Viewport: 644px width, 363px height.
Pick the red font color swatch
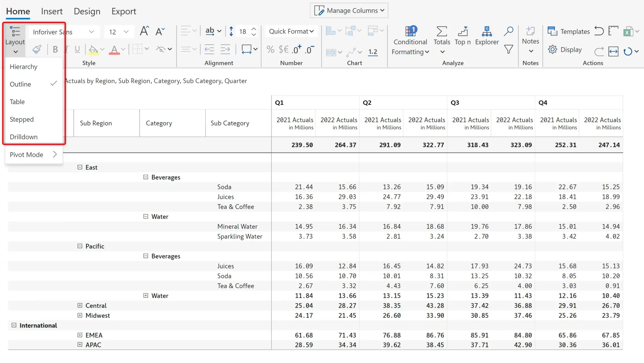point(115,53)
